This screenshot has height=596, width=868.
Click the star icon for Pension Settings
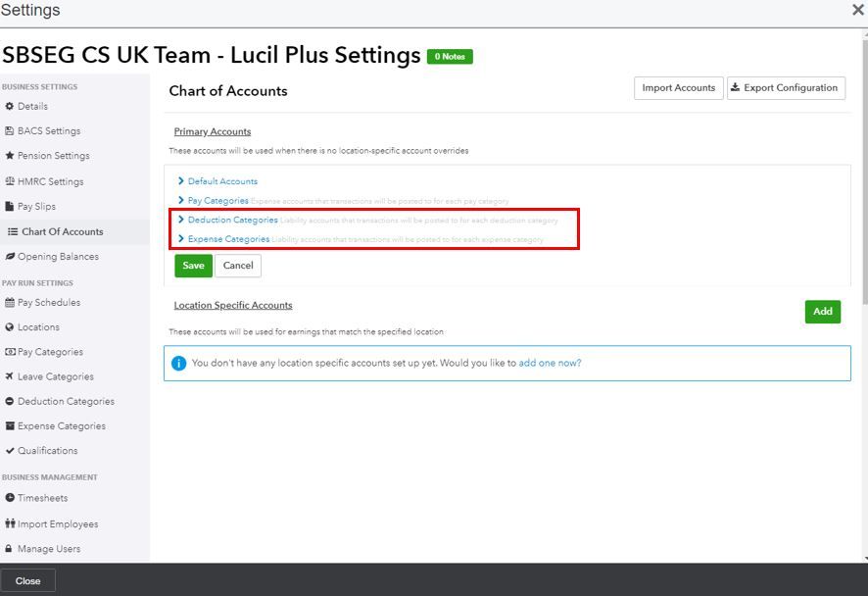(x=10, y=156)
